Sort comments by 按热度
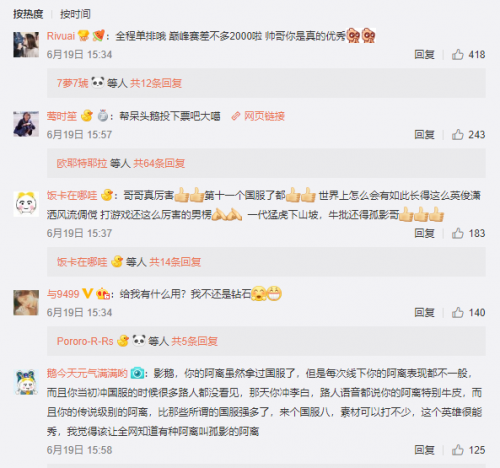 click(x=28, y=14)
